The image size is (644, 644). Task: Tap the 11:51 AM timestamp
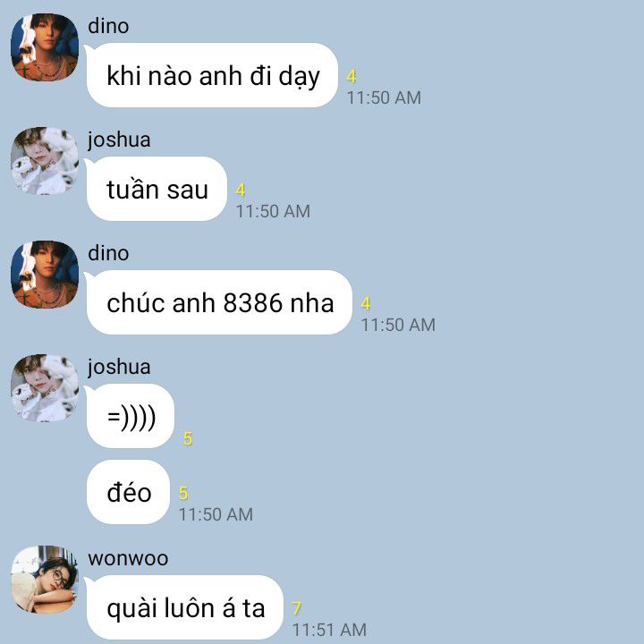pyautogui.click(x=329, y=630)
